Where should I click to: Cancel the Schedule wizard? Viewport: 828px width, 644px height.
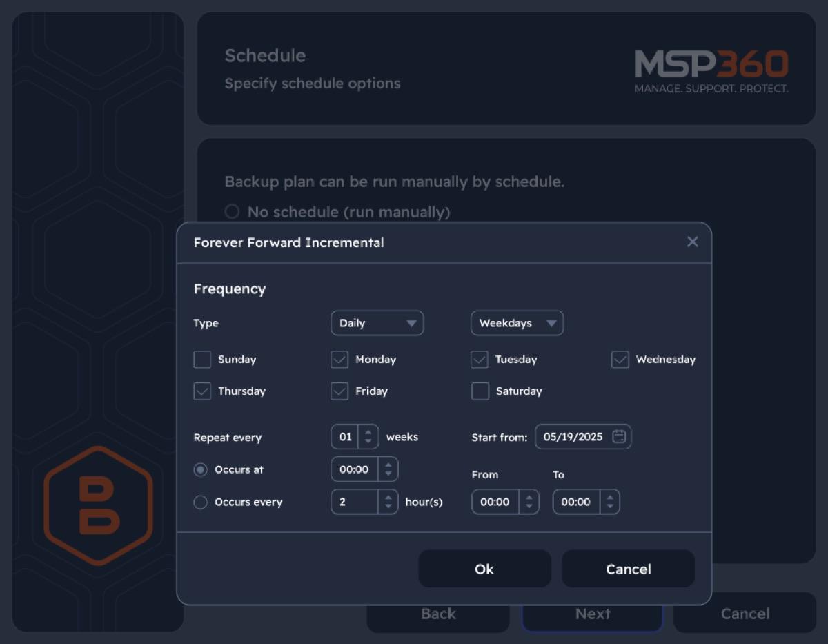point(745,614)
